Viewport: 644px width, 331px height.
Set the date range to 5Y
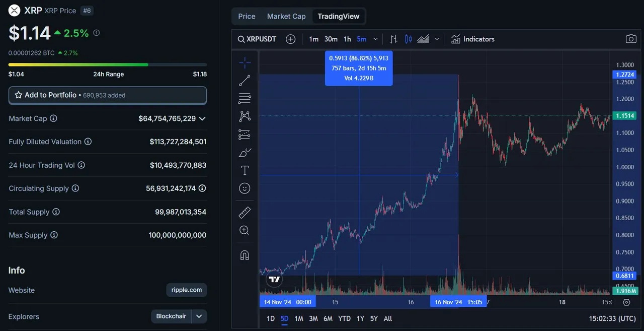click(x=374, y=318)
